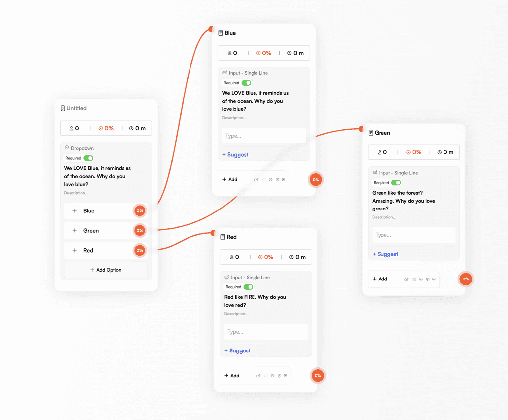Click the comment bubble icon in Green card's Add row

tap(427, 279)
